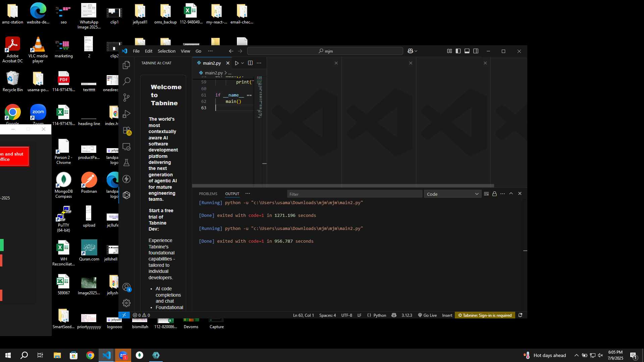Go forward navigation arrow in title bar
The image size is (644, 362).
[x=240, y=51]
